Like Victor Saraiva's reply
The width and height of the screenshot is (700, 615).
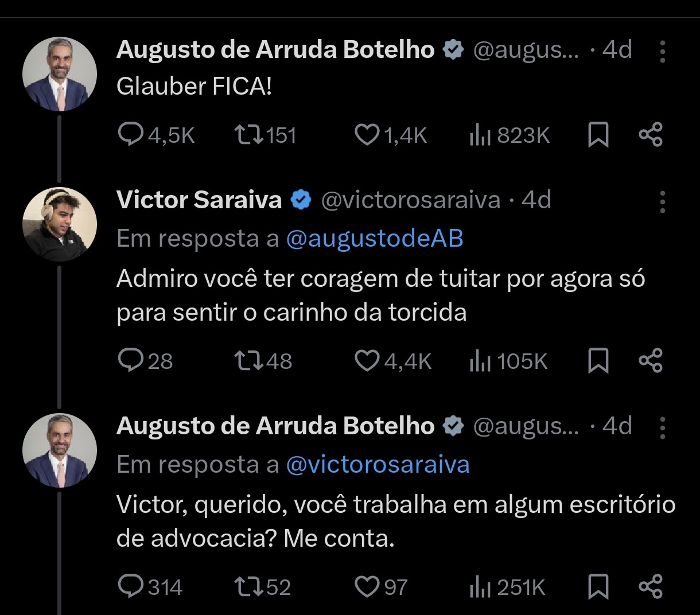[366, 361]
